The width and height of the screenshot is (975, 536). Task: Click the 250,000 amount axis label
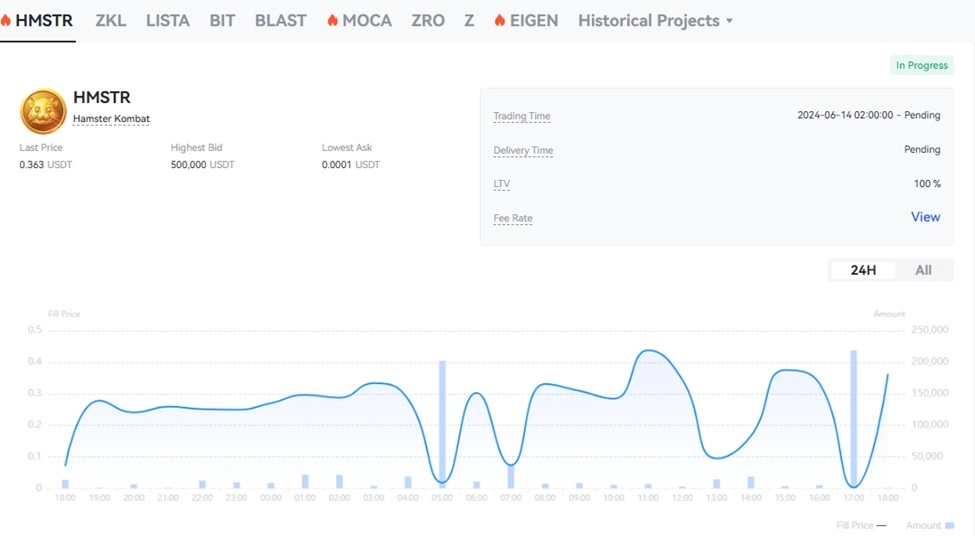click(x=930, y=330)
